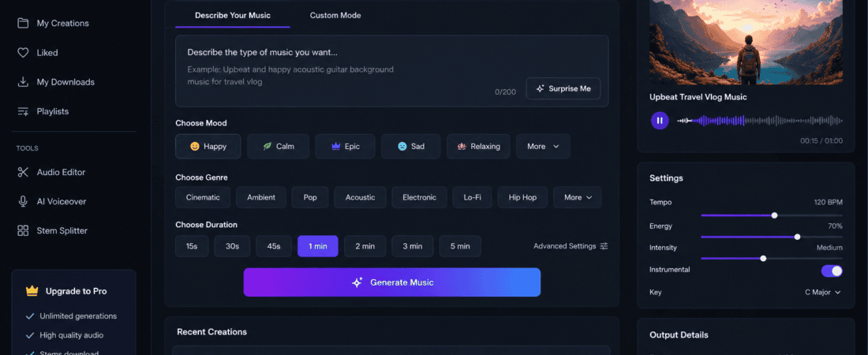Image resolution: width=868 pixels, height=355 pixels.
Task: Click the Upgrade to Pro crown icon
Action: [32, 291]
